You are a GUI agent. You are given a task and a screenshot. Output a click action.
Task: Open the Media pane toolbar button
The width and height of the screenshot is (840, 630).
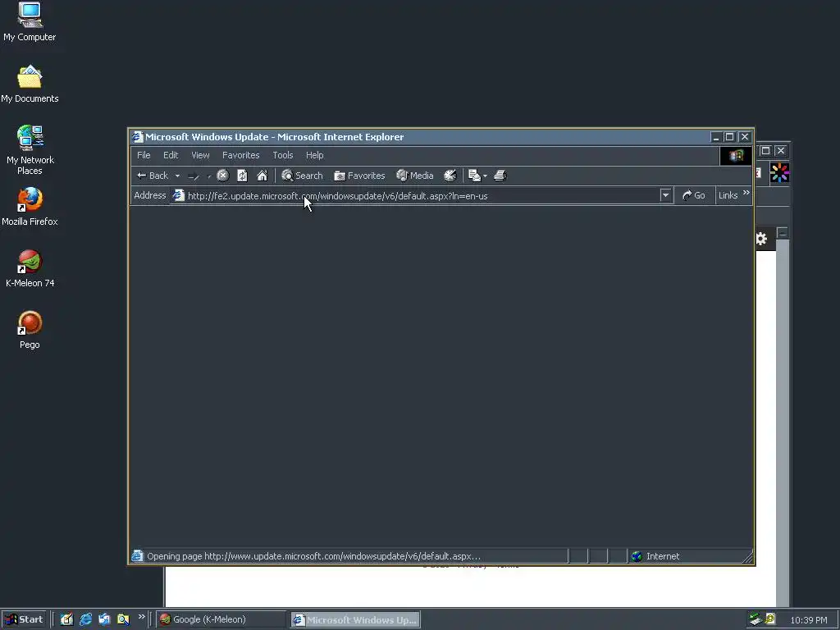coord(414,176)
